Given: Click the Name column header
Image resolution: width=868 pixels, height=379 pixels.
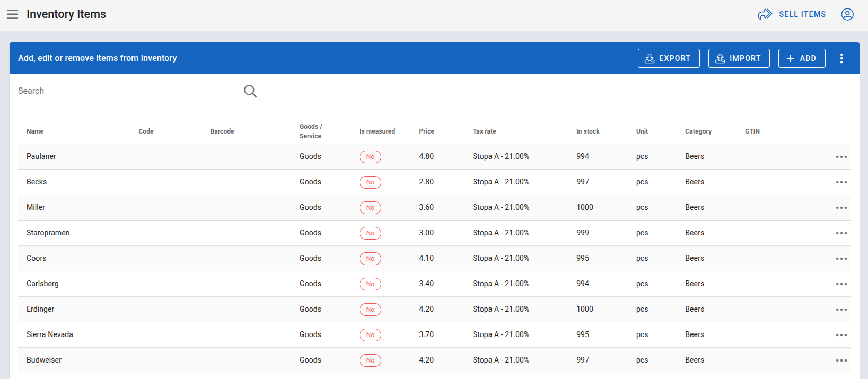Looking at the screenshot, I should (x=35, y=131).
